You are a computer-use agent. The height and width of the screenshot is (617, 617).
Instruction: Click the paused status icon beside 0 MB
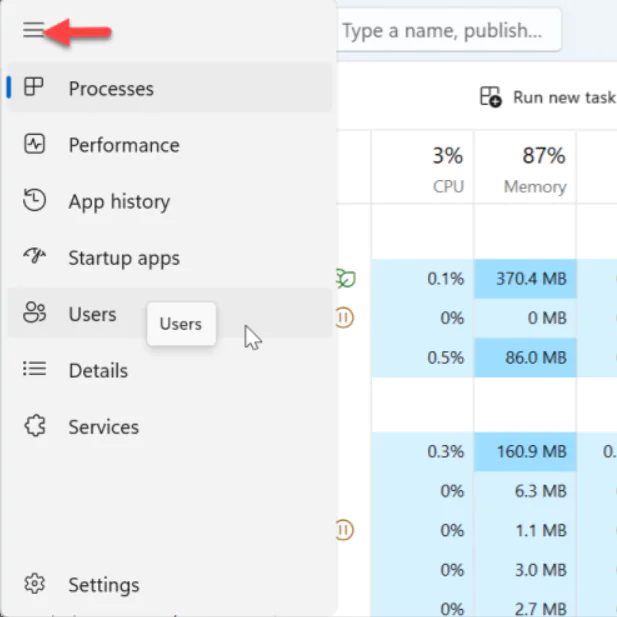(x=345, y=318)
